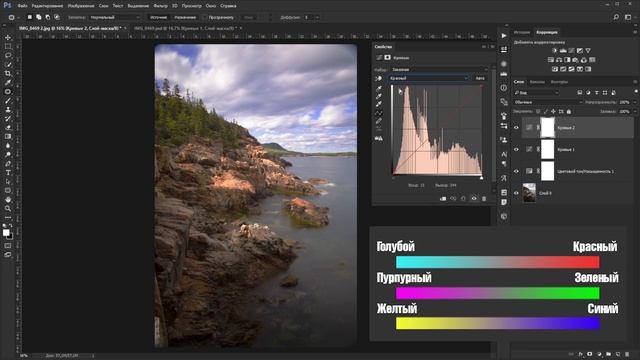This screenshot has height=360, width=640.
Task: Click clip to layer icon in the Properties panel
Action: coord(443,199)
